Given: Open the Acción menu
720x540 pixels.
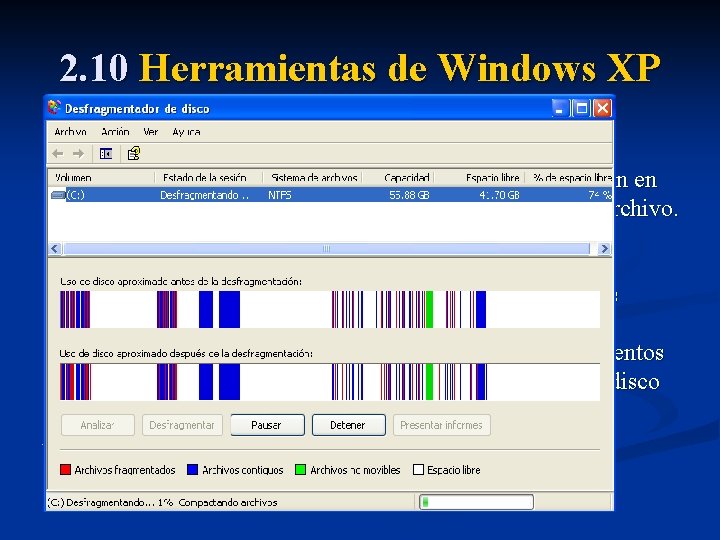Looking at the screenshot, I should point(115,132).
